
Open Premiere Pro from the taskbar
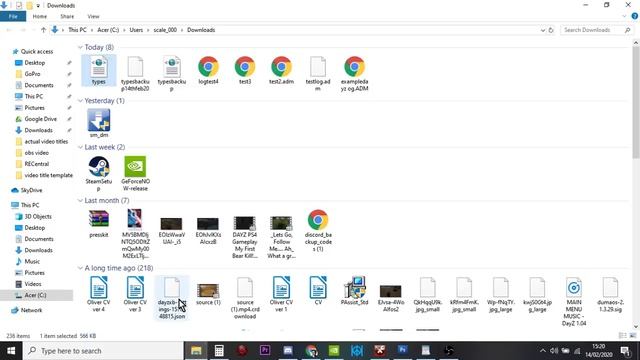point(265,351)
